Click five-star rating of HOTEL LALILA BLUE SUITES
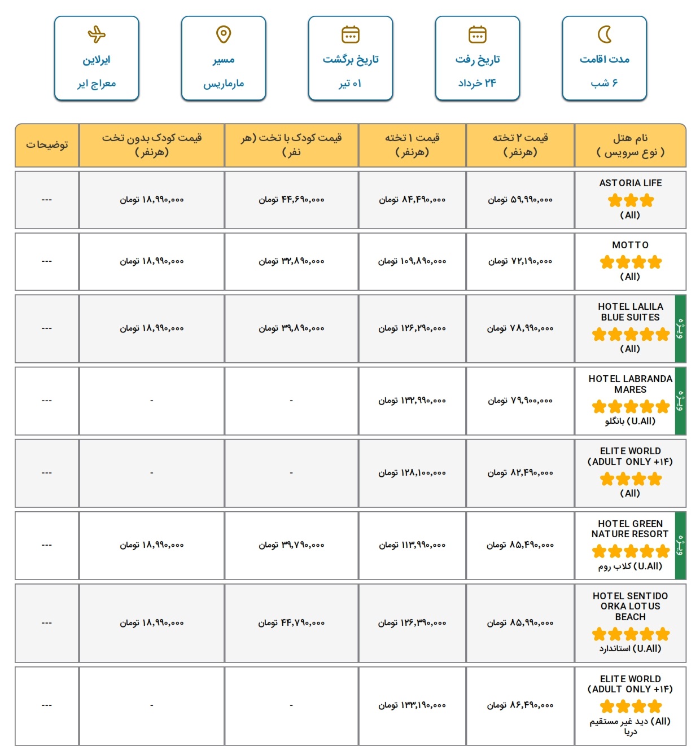Viewport: 700px width, 755px height. point(631,335)
